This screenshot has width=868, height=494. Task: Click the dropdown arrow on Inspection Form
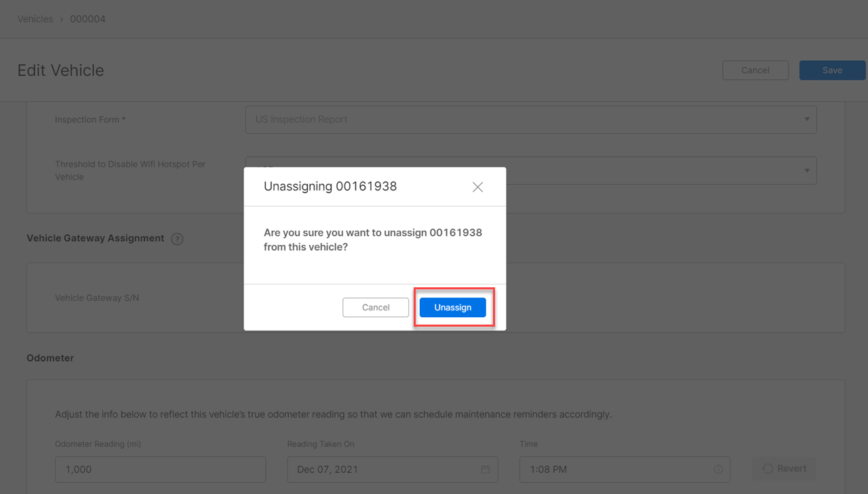807,119
